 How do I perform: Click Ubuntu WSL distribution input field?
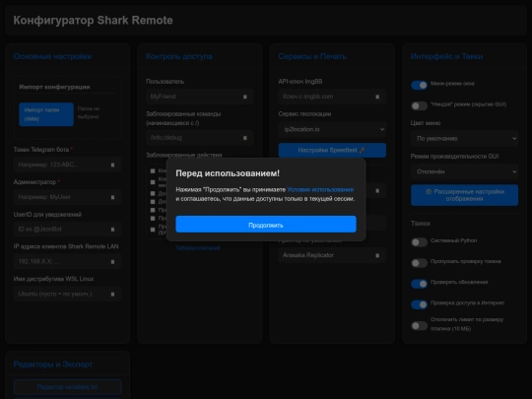pos(68,295)
